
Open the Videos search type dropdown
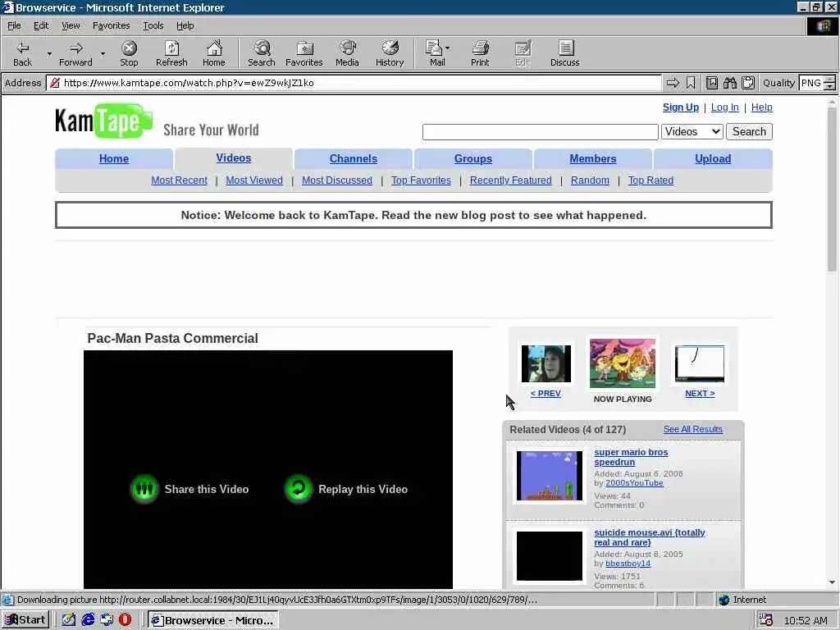click(x=692, y=131)
